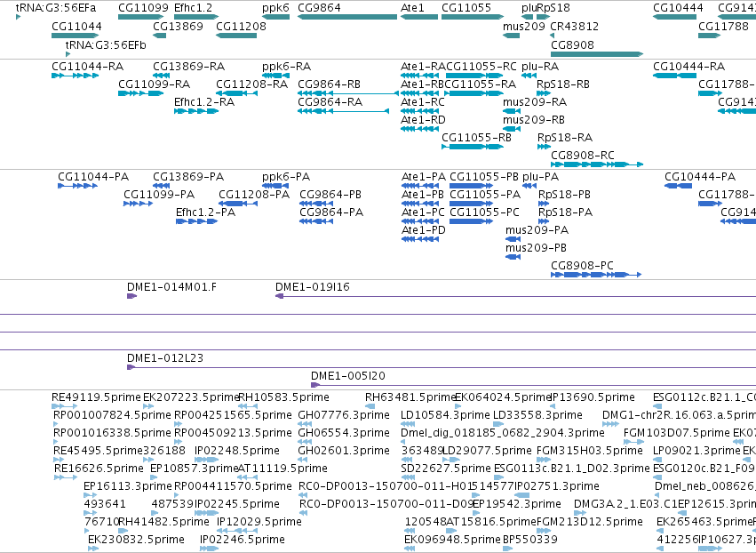The width and height of the screenshot is (756, 553).
Task: Click the CG8908-PC protein label
Action: click(582, 266)
